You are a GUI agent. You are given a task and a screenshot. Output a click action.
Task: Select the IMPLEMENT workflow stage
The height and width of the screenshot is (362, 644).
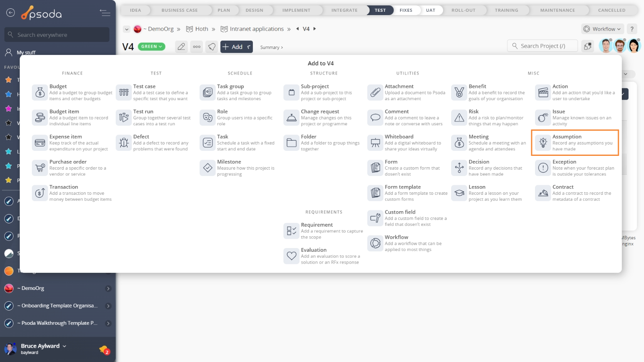point(296,10)
